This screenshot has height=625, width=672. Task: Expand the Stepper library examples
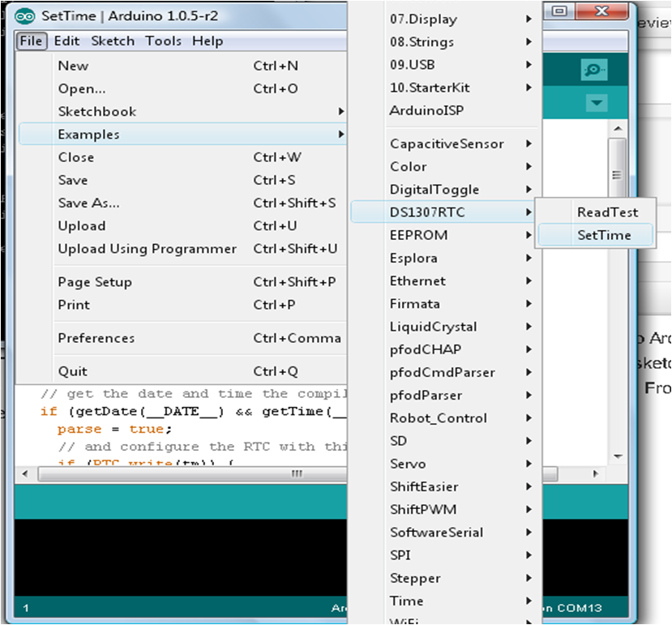tap(444, 578)
